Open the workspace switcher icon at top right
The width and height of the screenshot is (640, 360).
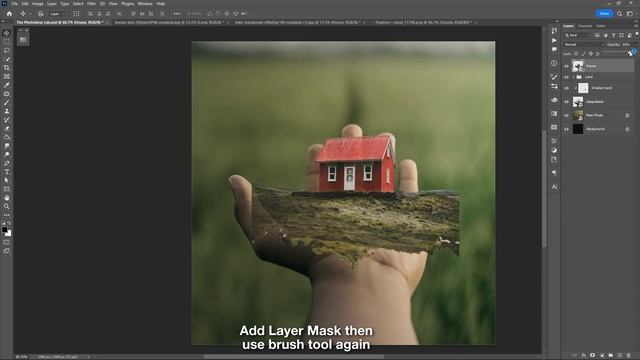630,13
